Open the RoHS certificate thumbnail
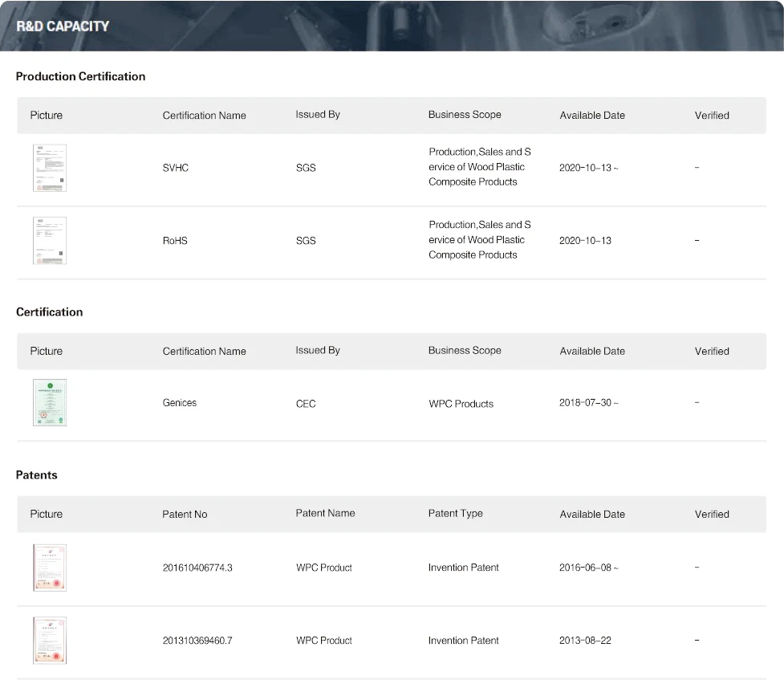The height and width of the screenshot is (696, 784). 50,241
